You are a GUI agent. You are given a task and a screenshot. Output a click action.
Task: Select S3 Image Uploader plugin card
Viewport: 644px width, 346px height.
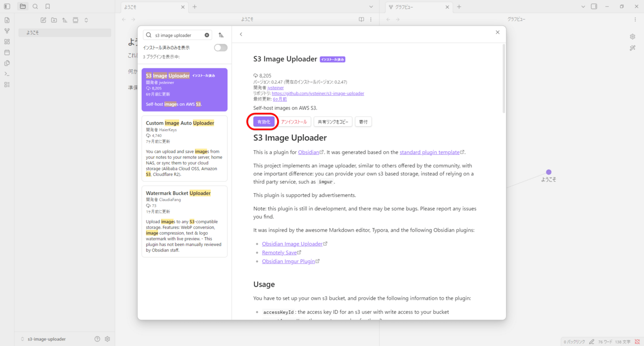(x=184, y=90)
